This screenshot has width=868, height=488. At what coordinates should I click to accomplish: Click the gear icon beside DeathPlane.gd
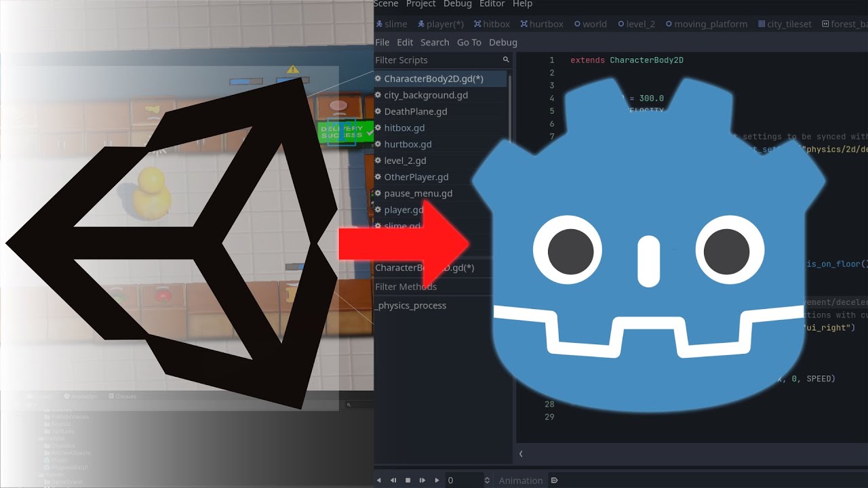click(x=378, y=111)
